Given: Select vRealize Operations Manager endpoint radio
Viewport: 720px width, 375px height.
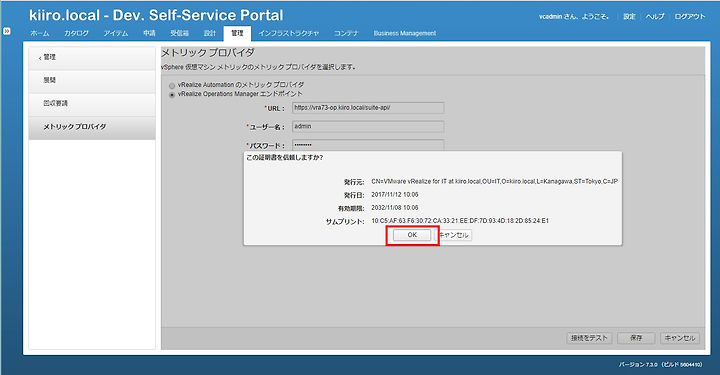Looking at the screenshot, I should (x=172, y=95).
